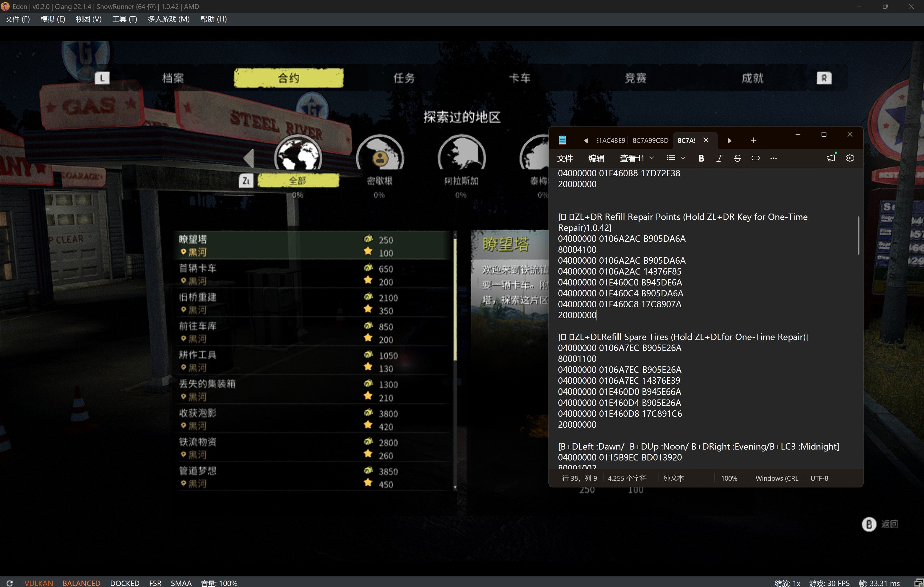
Task: Select the 旧桥重建 contract row
Action: (x=313, y=303)
